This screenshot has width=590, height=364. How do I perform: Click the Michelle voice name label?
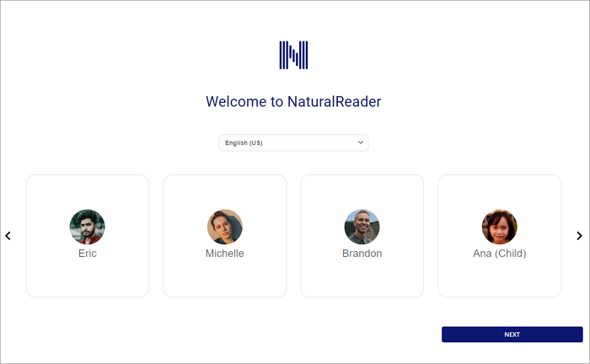pos(225,254)
